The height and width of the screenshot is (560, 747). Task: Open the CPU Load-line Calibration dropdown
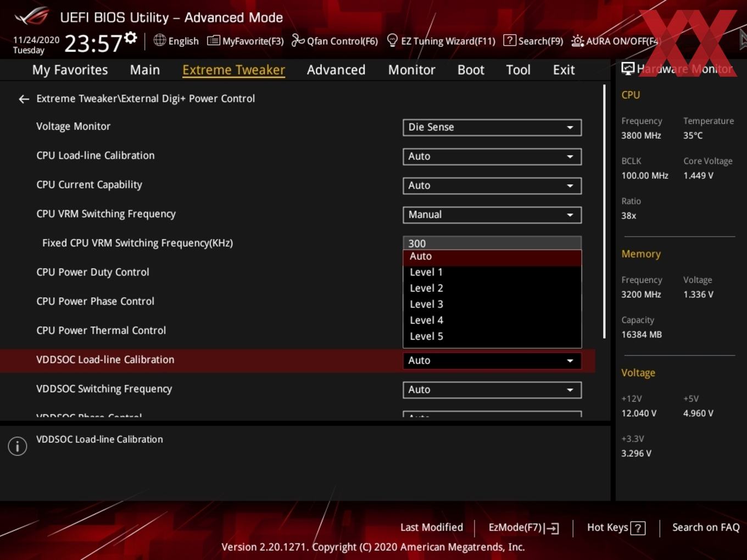tap(492, 156)
